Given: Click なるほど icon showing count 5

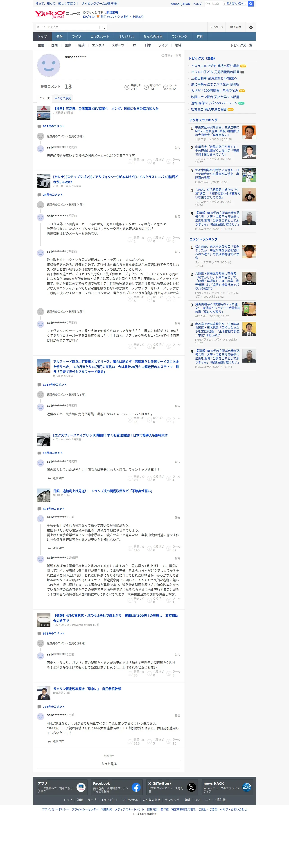Looking at the screenshot, I should (149, 742).
